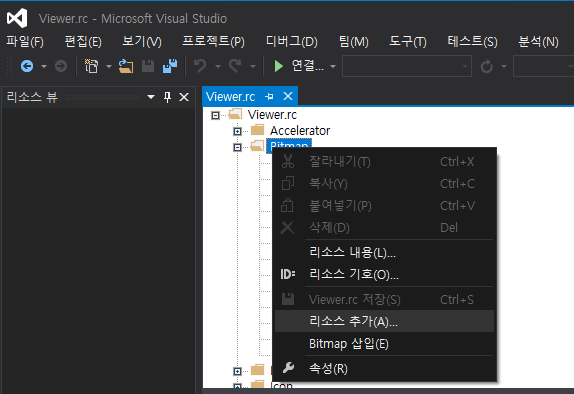Open the 프로젝트(P) menu
574x394 pixels.
[x=213, y=41]
